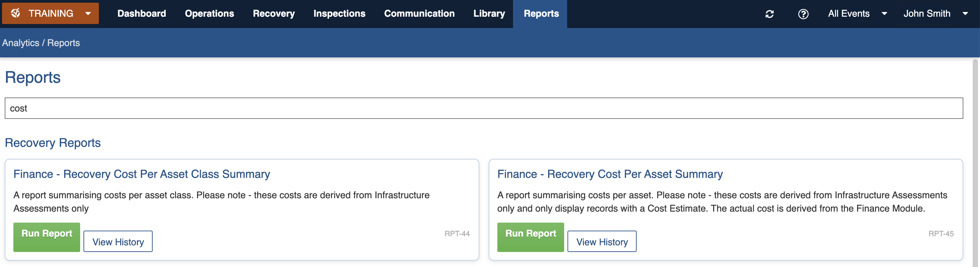980x267 pixels.
Task: View History for report RPT-45
Action: point(602,242)
